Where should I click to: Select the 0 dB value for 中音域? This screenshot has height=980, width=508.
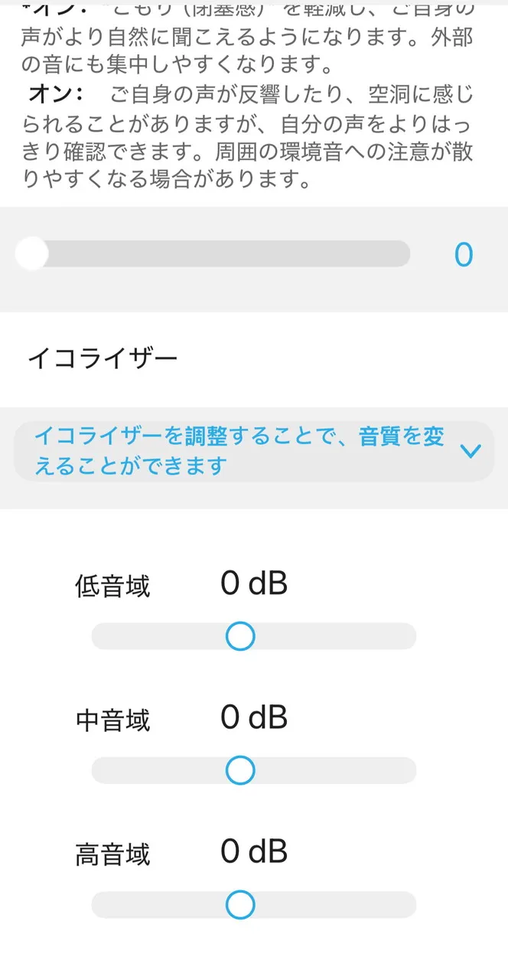pos(252,717)
